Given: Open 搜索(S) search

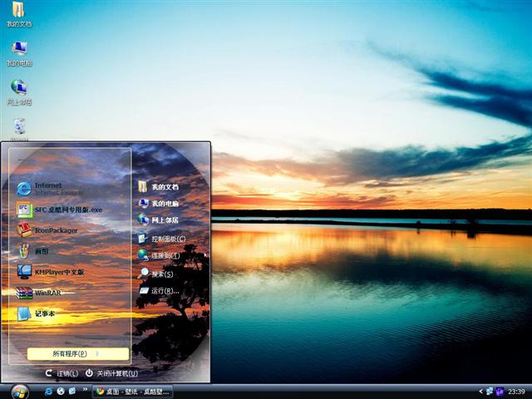Looking at the screenshot, I should (155, 273).
